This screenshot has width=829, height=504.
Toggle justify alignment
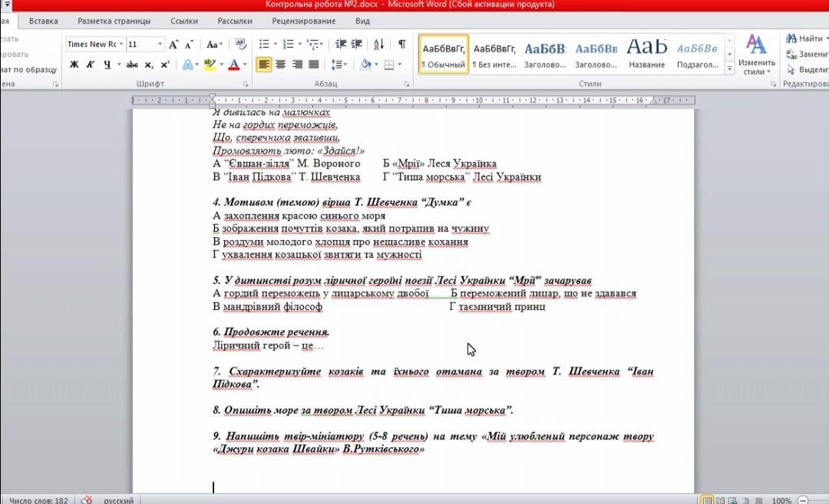tap(313, 64)
